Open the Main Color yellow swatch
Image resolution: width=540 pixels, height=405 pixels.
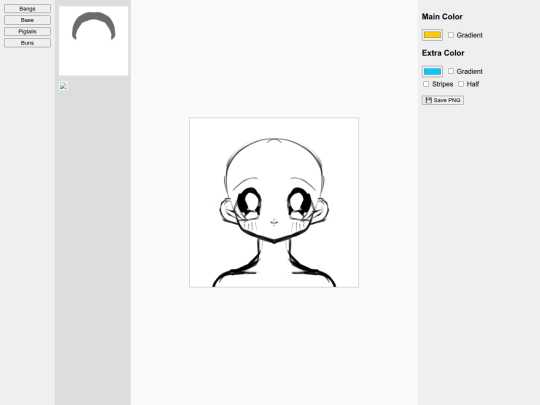pyautogui.click(x=432, y=35)
